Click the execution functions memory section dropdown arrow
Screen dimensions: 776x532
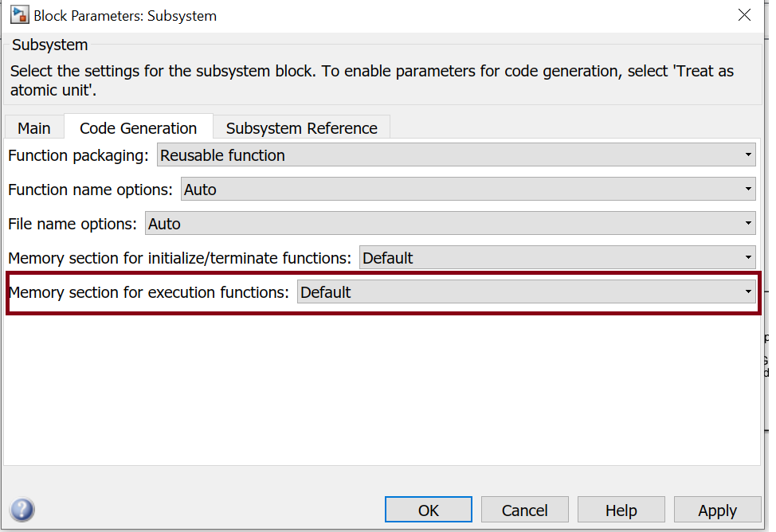tap(749, 291)
